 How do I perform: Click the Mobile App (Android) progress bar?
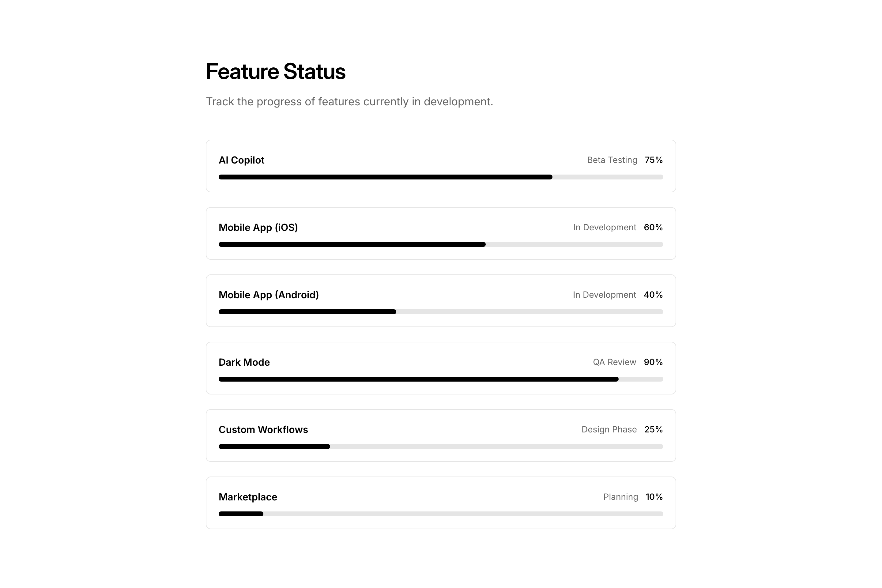coord(441,312)
